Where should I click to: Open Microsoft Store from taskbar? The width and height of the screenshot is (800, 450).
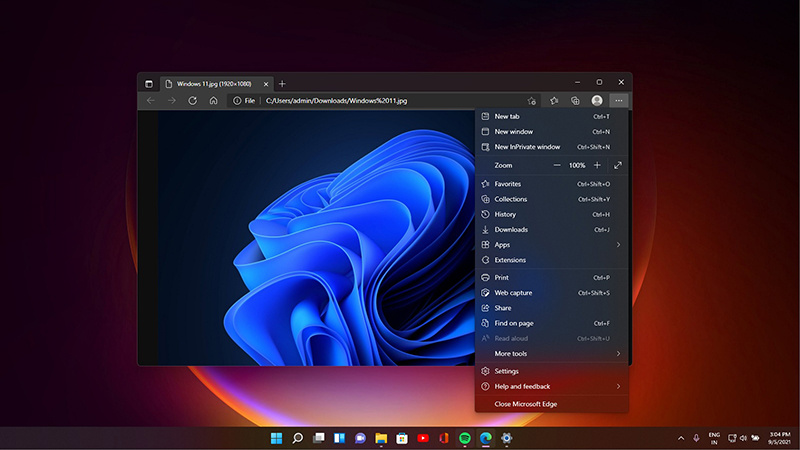coord(402,438)
